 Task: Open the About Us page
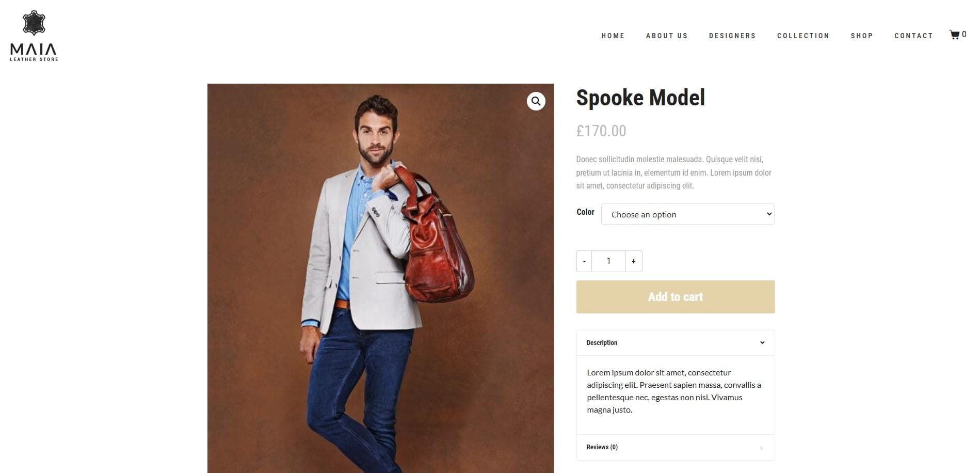pyautogui.click(x=667, y=36)
